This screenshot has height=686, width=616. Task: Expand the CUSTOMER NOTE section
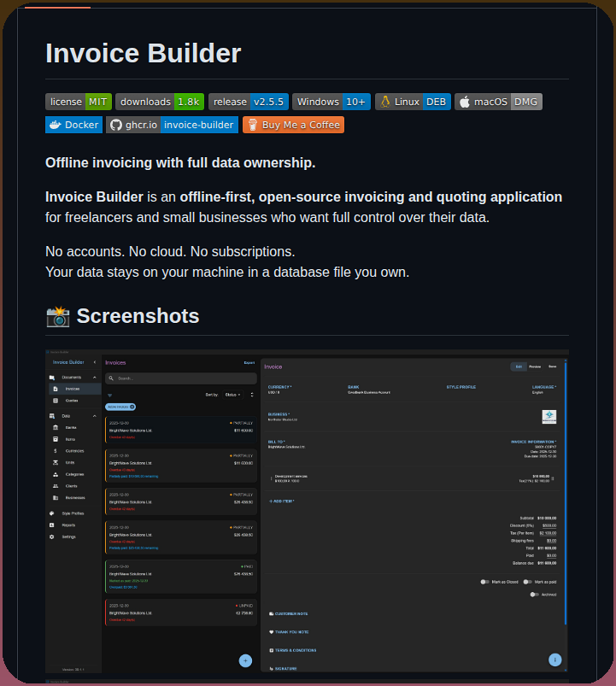[288, 614]
